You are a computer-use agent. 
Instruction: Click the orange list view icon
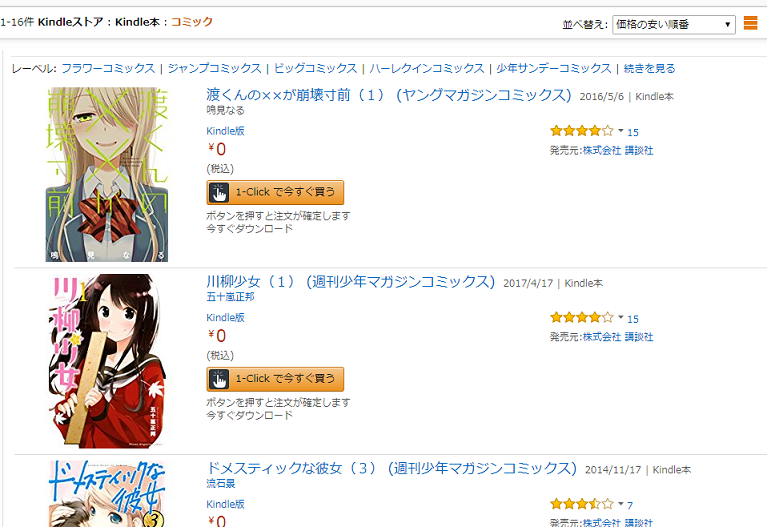750,23
